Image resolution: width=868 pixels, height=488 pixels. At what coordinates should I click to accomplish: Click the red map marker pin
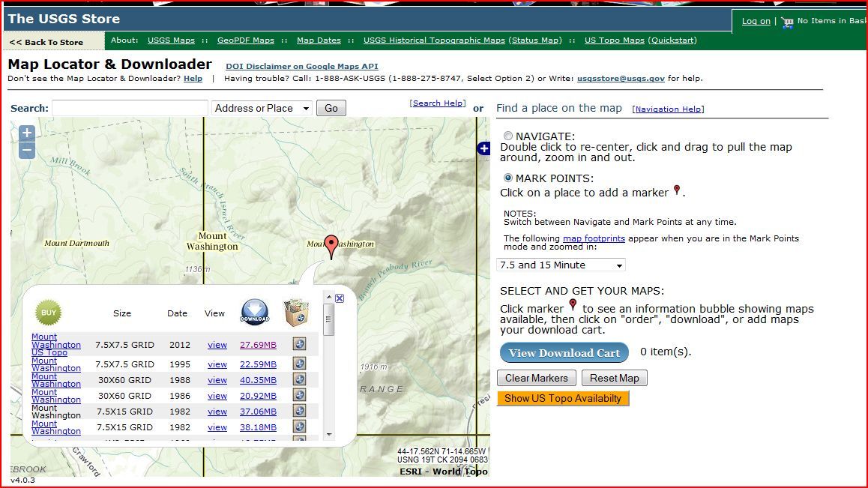point(331,247)
